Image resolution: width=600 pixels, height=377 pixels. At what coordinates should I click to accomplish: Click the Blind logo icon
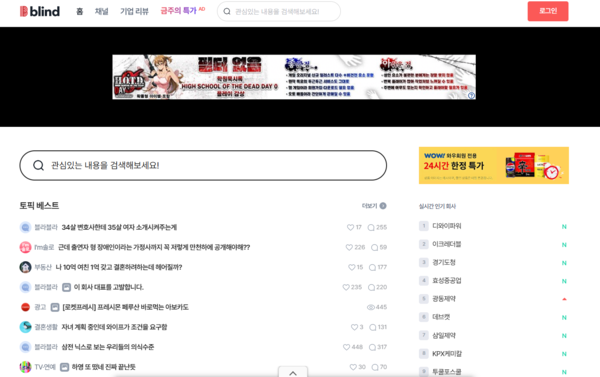[24, 11]
